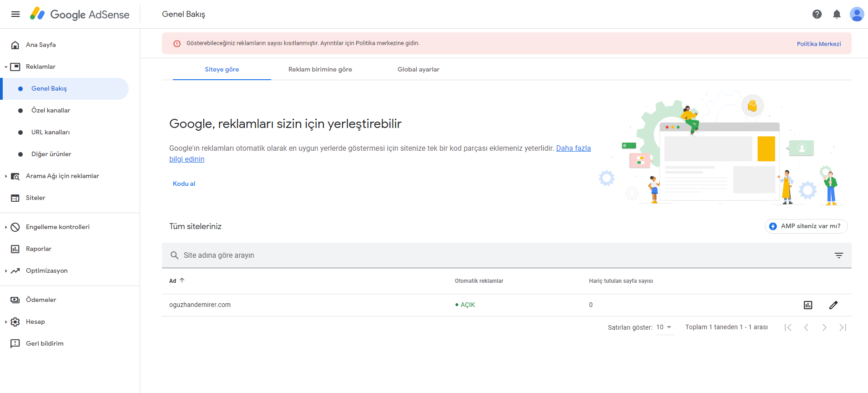The height and width of the screenshot is (393, 868).
Task: Switch to the Siteye göre tab
Action: click(222, 69)
